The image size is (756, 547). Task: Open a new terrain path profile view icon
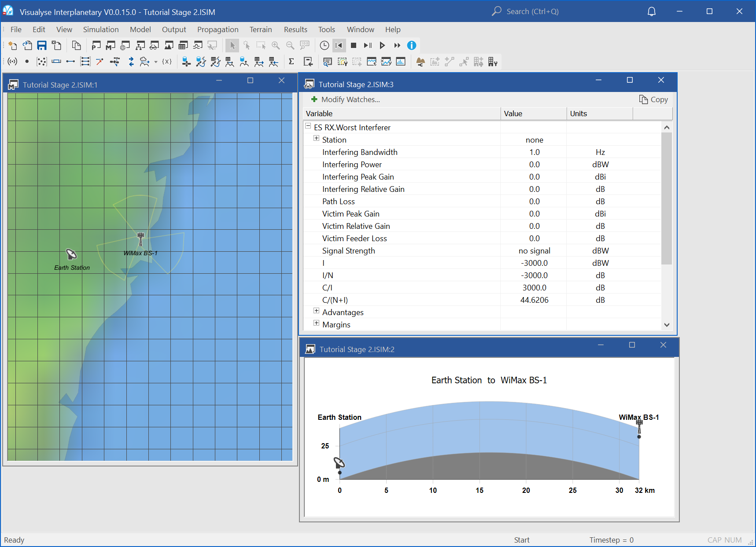click(169, 45)
